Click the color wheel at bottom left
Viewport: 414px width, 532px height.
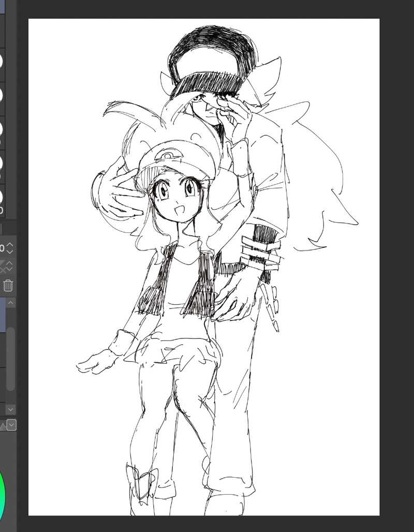3,495
